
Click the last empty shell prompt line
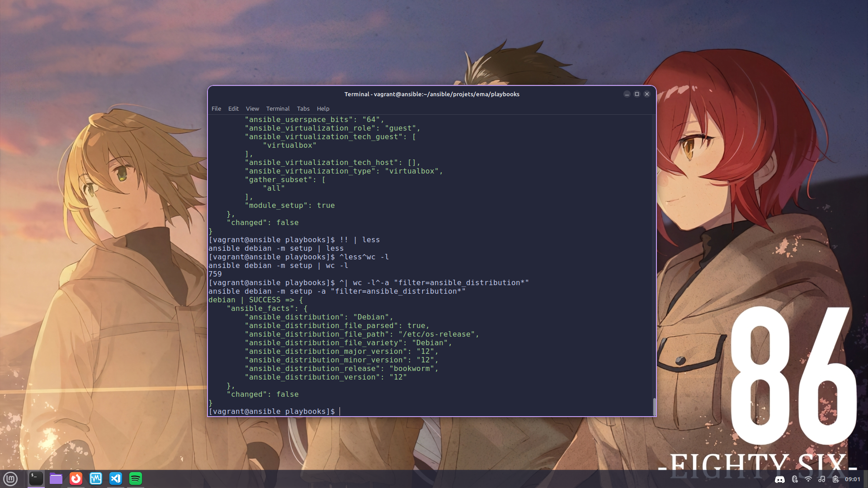(x=274, y=411)
